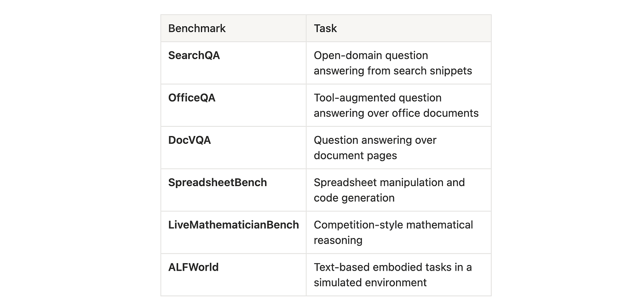
Task: Click the word 'reasoning' in LiveMathematicianBench row
Action: [x=338, y=240]
